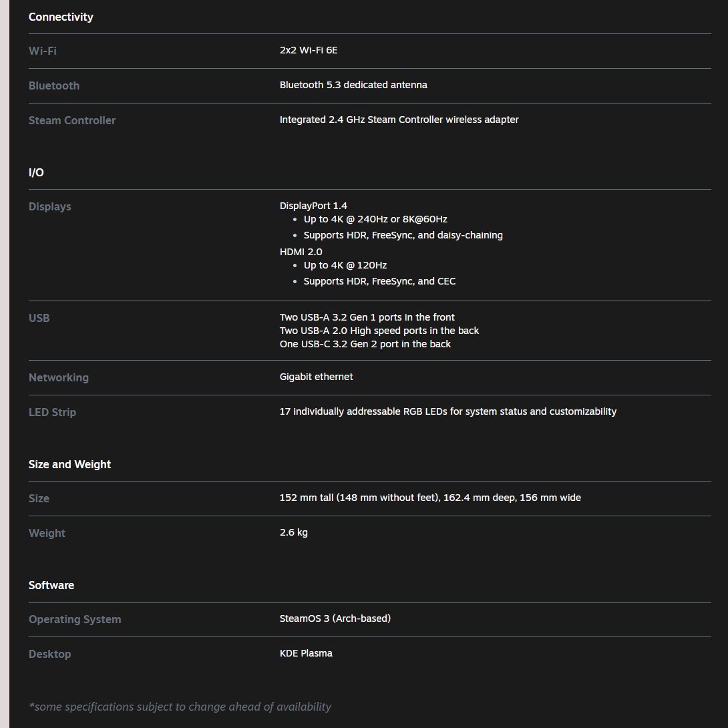Viewport: 728px width, 728px height.
Task: Click the "2x2 Wi-Fi 6E" value
Action: 313,50
